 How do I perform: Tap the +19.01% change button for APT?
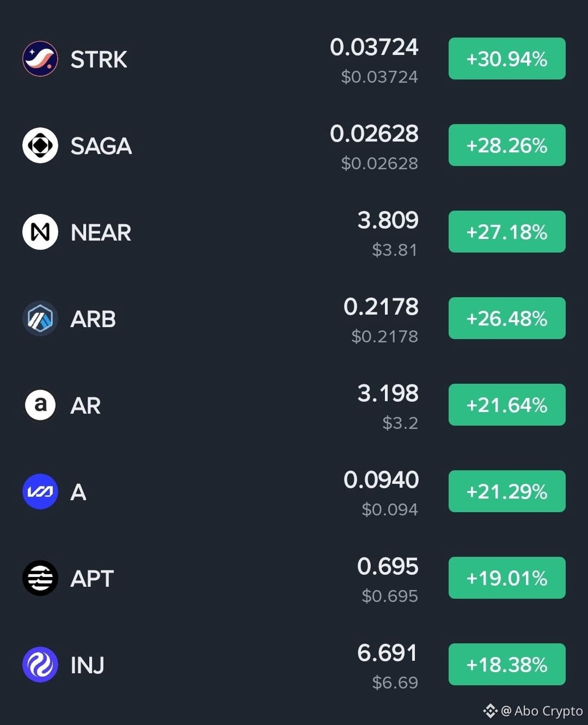tap(507, 578)
